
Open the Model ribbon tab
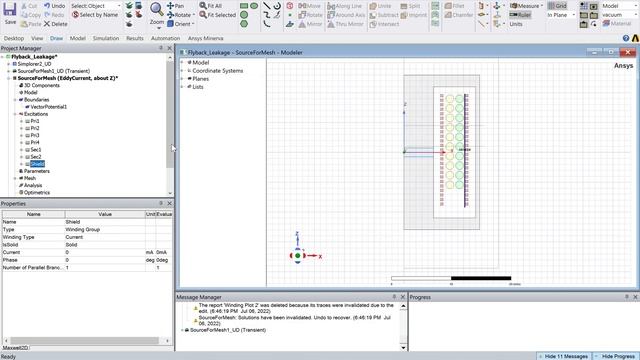(x=78, y=38)
